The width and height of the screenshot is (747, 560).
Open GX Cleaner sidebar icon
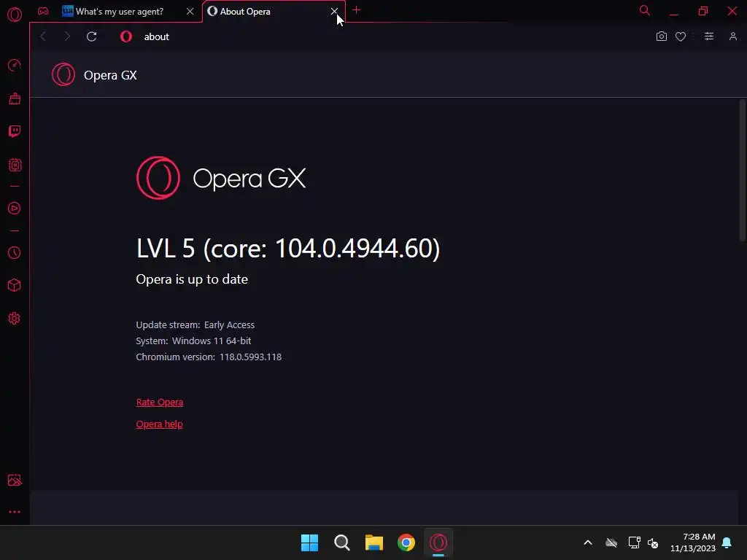[x=15, y=98]
